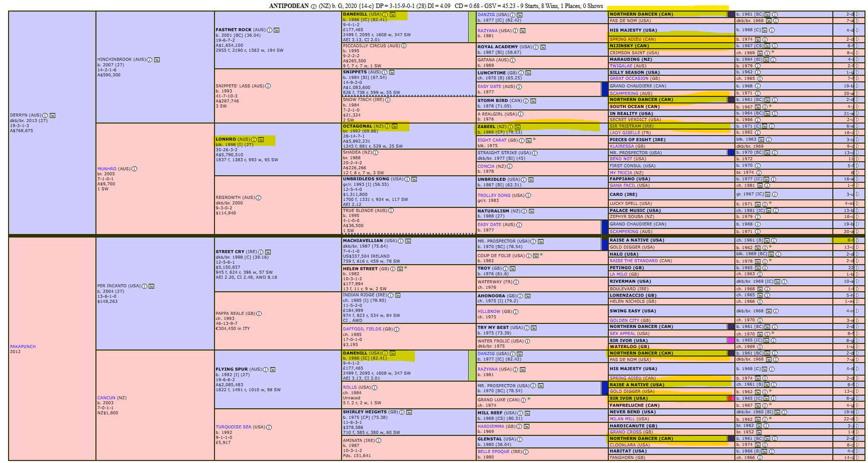
Task: Open the PAKAPUNCH dam link
Action: point(23,346)
